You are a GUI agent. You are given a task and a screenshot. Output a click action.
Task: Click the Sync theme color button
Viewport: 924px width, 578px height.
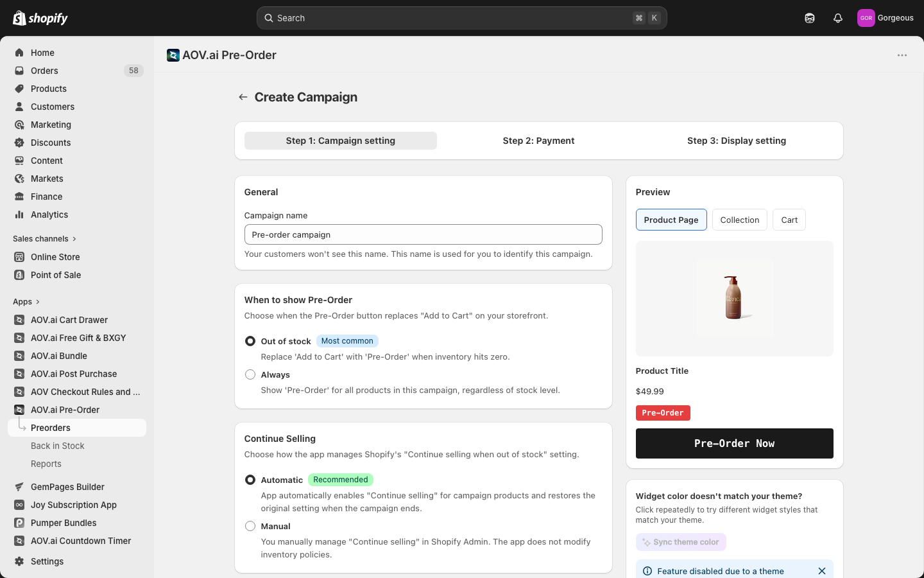[681, 542]
